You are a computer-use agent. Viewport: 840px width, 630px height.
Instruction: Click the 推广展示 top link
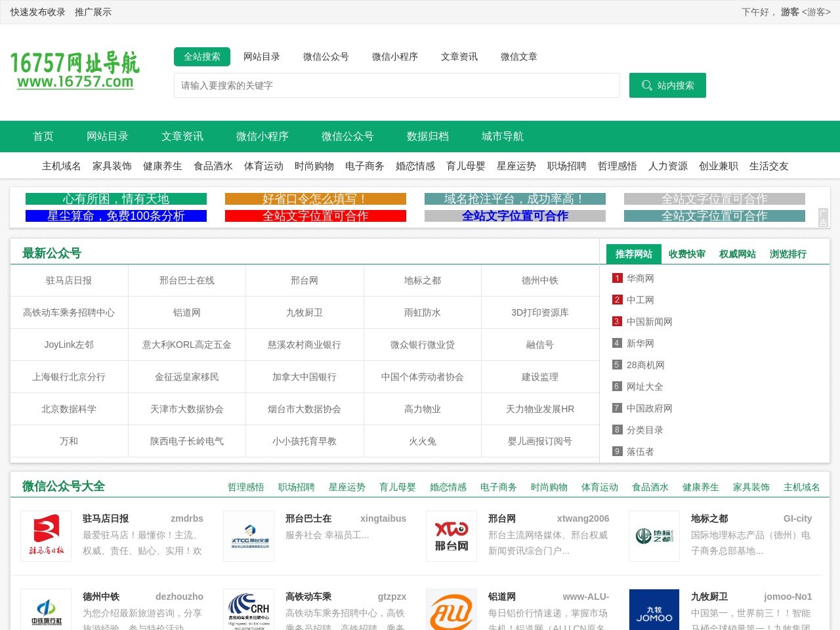[93, 12]
